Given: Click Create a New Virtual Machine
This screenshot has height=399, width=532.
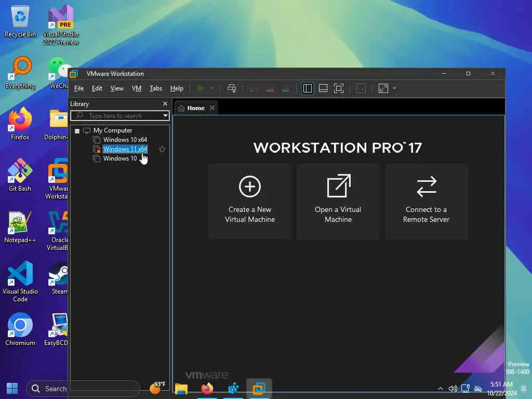Looking at the screenshot, I should pos(250,202).
